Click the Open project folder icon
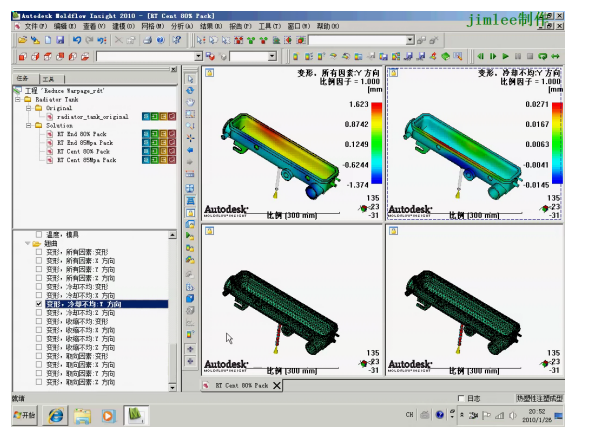Image resolution: width=590 pixels, height=431 pixels. coord(23,40)
